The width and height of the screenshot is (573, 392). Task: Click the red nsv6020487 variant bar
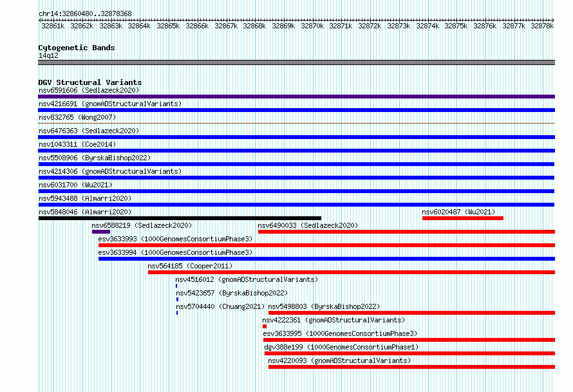[x=463, y=218]
